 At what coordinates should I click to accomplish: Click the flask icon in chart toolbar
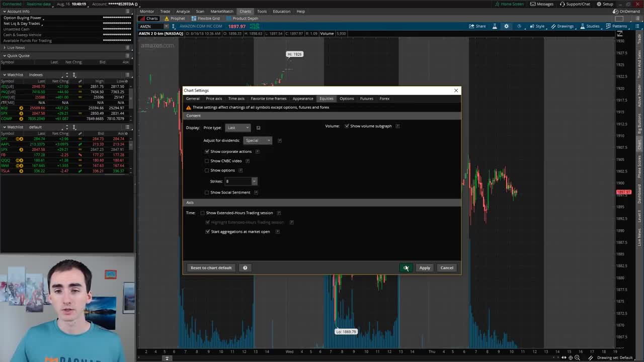495,26
